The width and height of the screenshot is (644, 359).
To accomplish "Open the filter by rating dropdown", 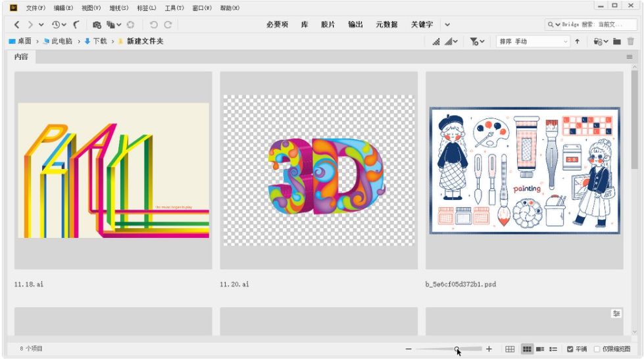I will (x=478, y=41).
